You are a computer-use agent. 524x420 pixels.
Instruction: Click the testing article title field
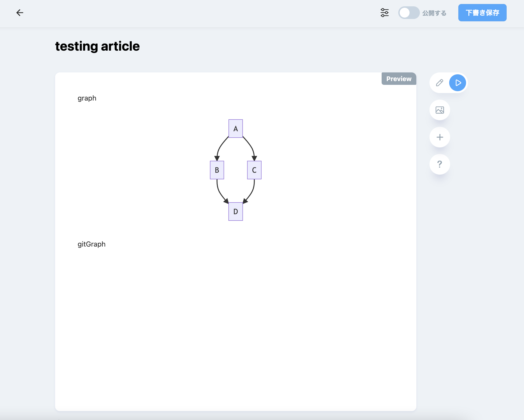pos(98,46)
